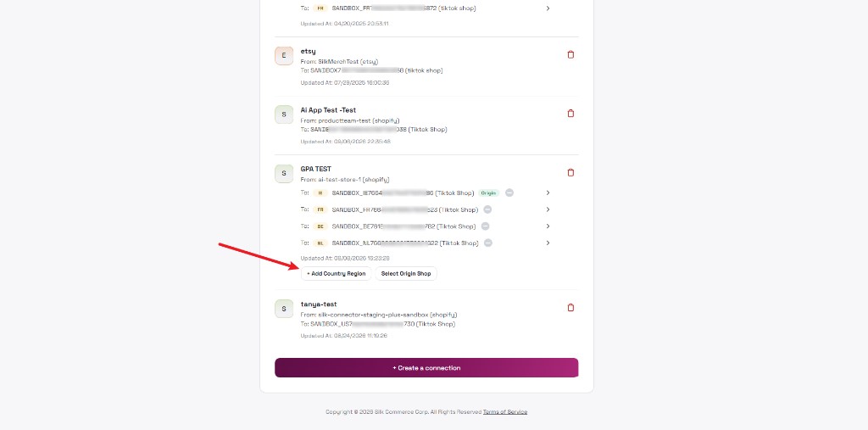Click the tanya-test 'Updated At' timestamp
The height and width of the screenshot is (430, 868).
(344, 336)
